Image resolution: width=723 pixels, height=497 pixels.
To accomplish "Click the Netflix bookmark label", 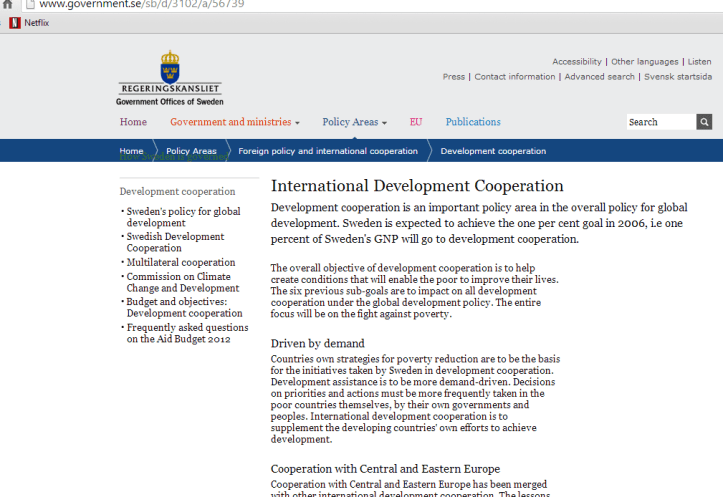I will pos(36,23).
